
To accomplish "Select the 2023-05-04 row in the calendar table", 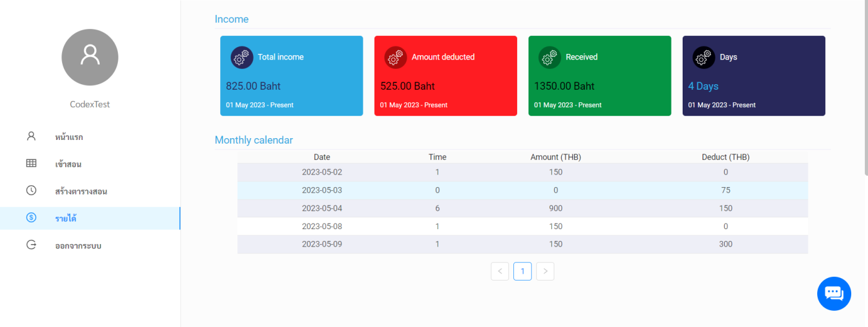I will click(x=522, y=208).
